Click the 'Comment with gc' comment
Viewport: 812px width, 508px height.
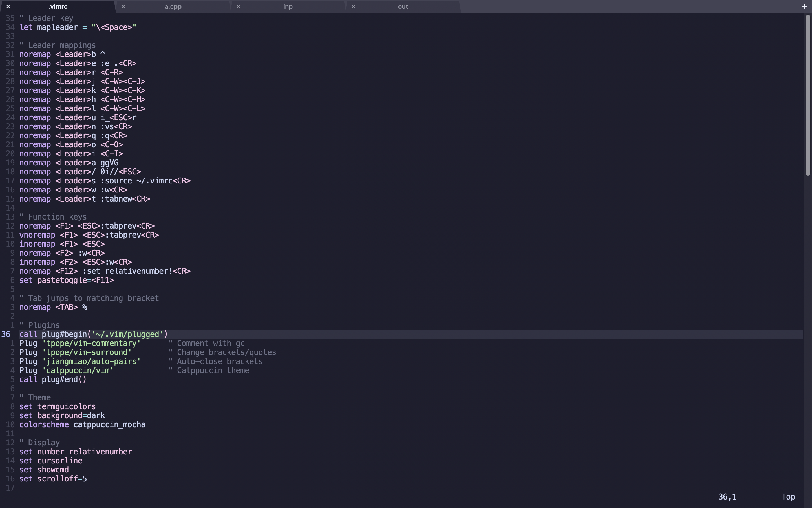click(x=206, y=344)
